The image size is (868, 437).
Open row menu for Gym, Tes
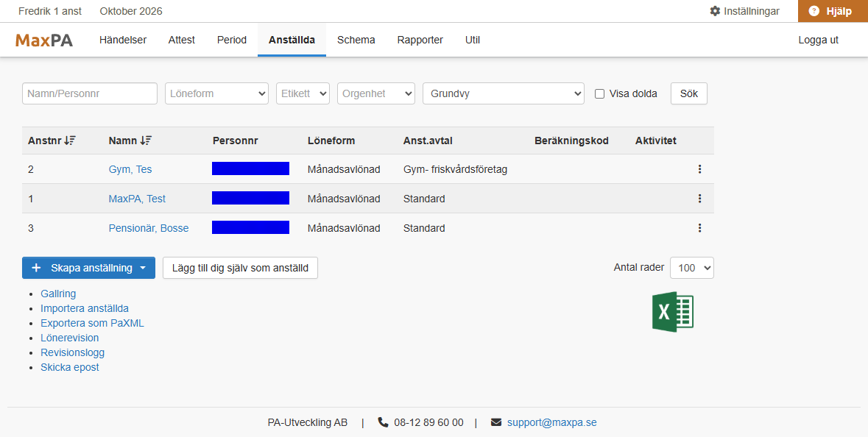699,169
